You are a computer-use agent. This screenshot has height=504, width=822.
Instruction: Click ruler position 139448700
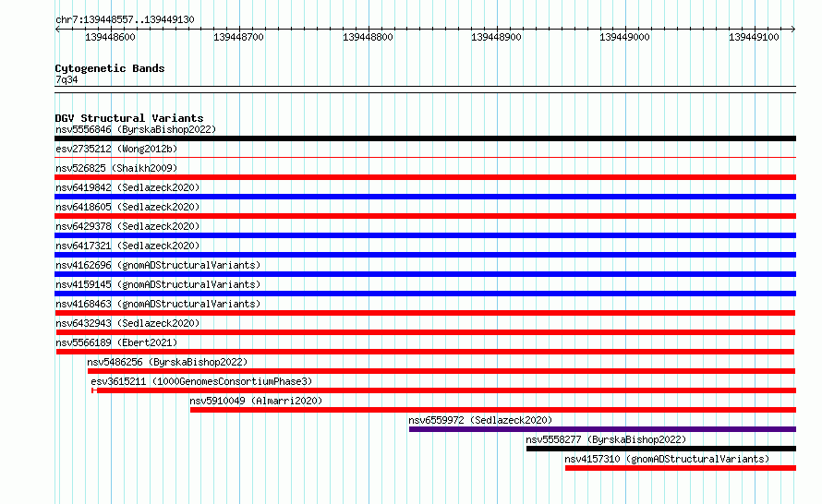[x=238, y=37]
